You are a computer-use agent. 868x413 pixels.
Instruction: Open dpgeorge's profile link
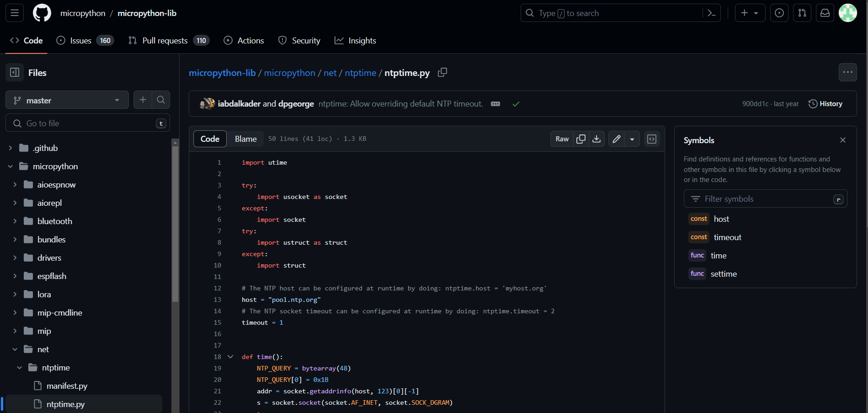tap(296, 104)
